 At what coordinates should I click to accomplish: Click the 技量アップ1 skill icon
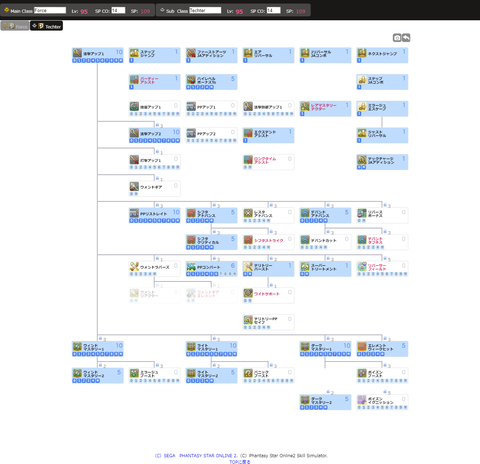[134, 106]
